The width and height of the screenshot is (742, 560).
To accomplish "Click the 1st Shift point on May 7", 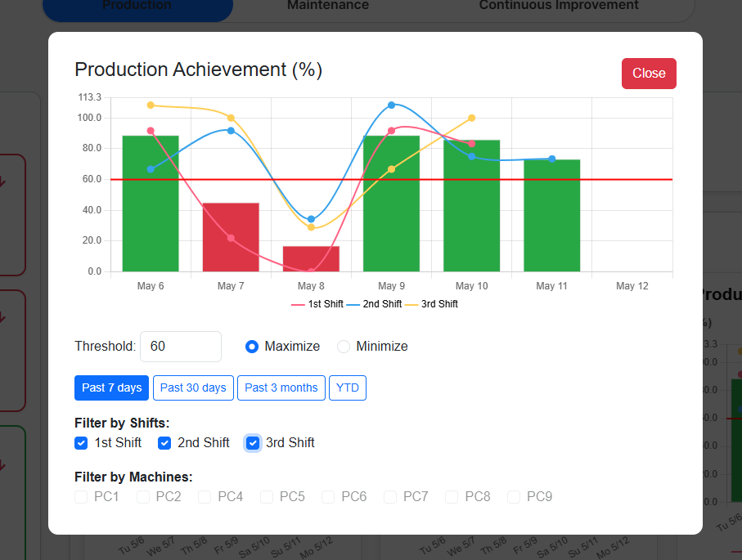I will [231, 238].
